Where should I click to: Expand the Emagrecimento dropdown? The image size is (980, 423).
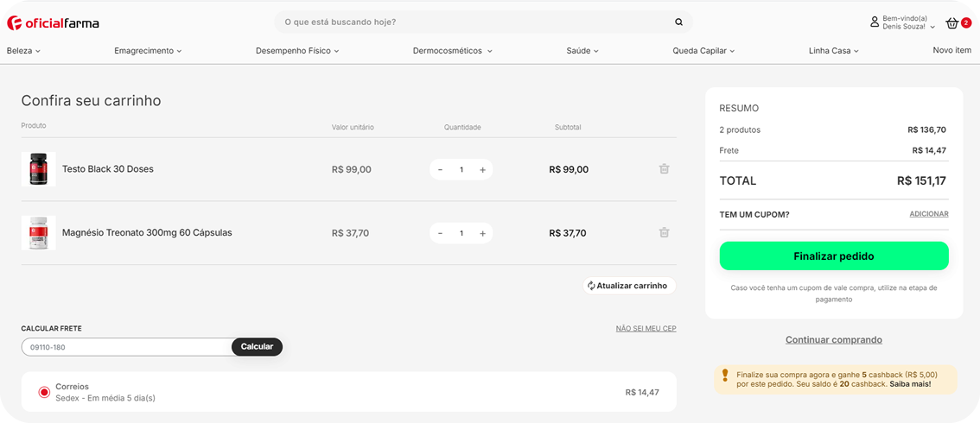(148, 51)
